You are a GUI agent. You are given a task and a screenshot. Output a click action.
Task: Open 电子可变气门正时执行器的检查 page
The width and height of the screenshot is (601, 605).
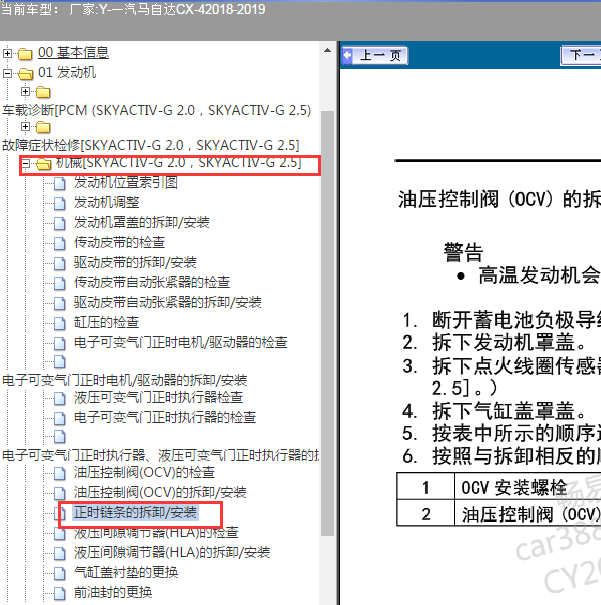165,417
